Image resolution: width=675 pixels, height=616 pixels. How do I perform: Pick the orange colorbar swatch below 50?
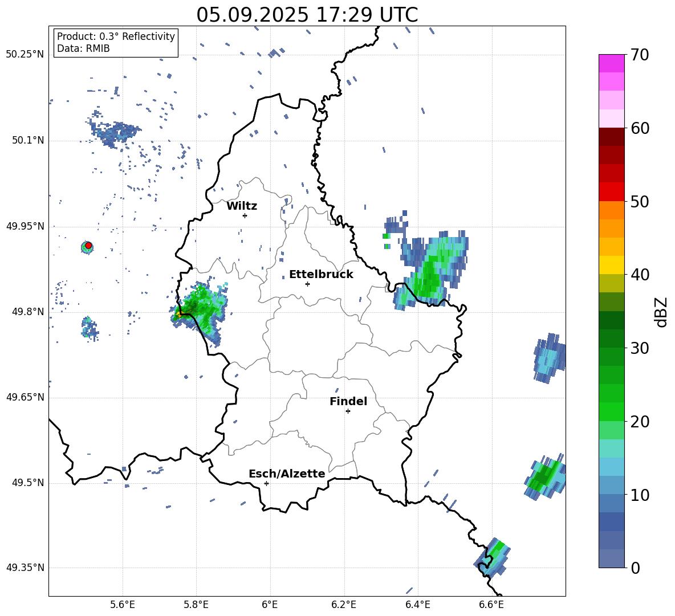pyautogui.click(x=611, y=210)
